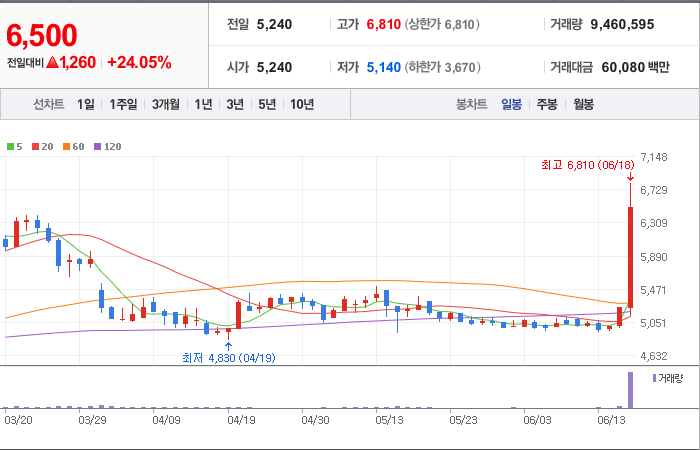Click the +24.05% change rate

(139, 62)
